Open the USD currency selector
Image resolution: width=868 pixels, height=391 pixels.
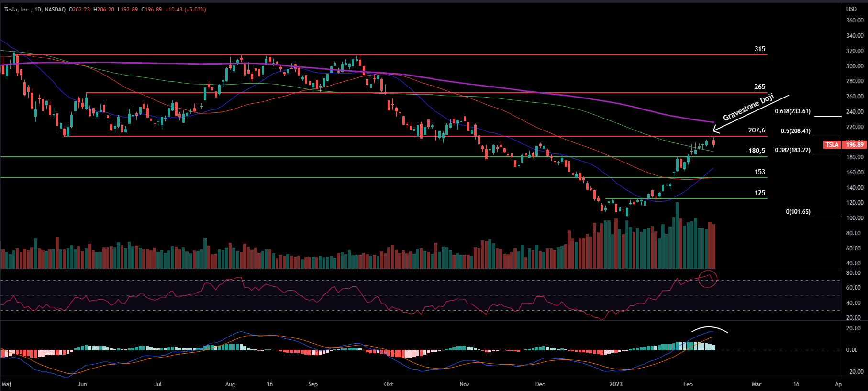851,9
